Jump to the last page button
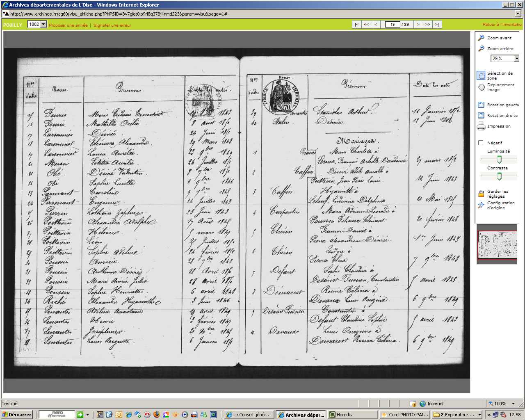The width and height of the screenshot is (525, 420). 437,25
